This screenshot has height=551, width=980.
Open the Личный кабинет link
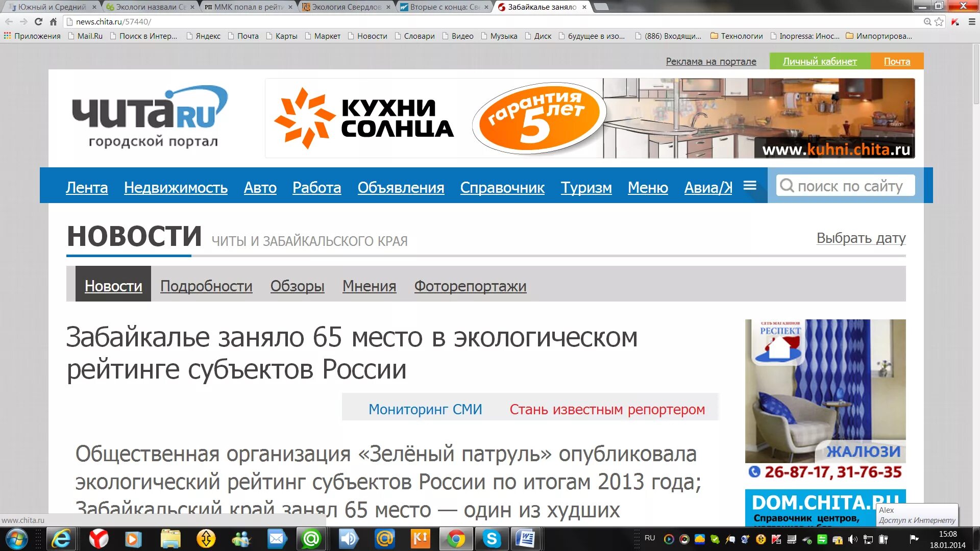pos(819,61)
